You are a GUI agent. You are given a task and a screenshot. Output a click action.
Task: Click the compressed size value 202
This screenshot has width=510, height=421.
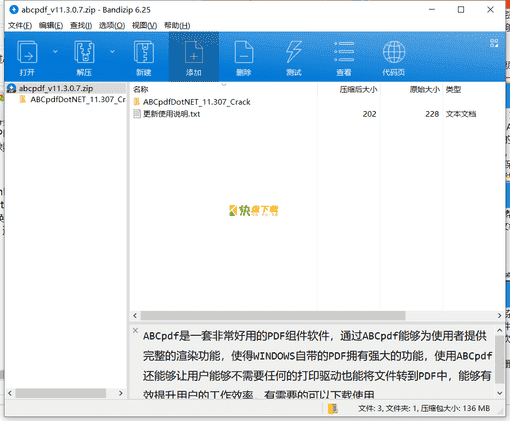pos(369,114)
